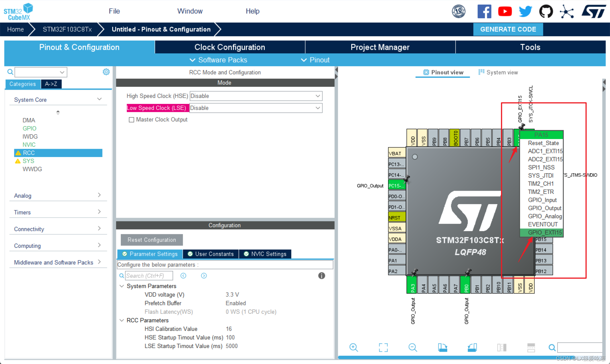Image resolution: width=610 pixels, height=364 pixels.
Task: Click the vertical flip view icon
Action: [x=502, y=347]
